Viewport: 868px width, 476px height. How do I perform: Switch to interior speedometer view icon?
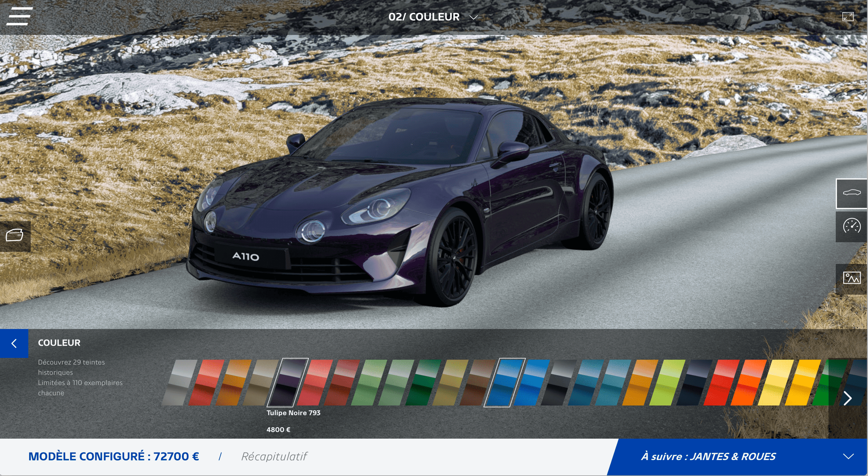pos(851,227)
